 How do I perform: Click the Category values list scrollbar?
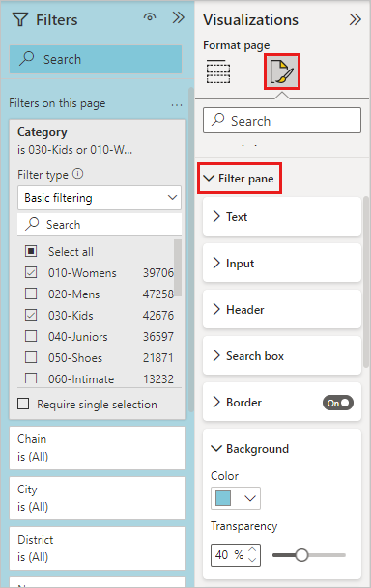(178, 267)
